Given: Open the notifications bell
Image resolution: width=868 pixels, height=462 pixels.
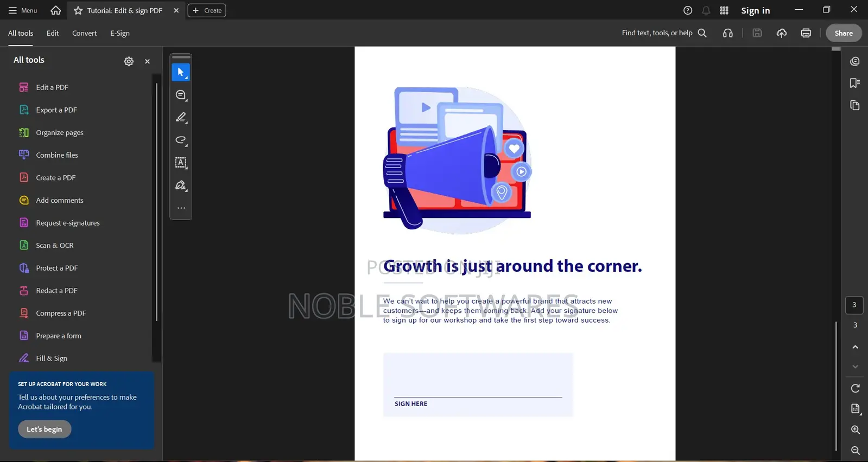Looking at the screenshot, I should [706, 10].
